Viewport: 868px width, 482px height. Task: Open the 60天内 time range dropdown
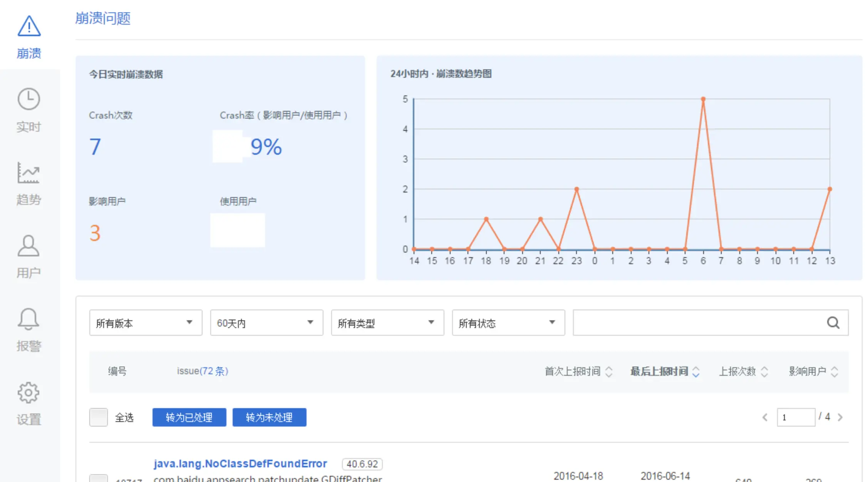pyautogui.click(x=266, y=323)
